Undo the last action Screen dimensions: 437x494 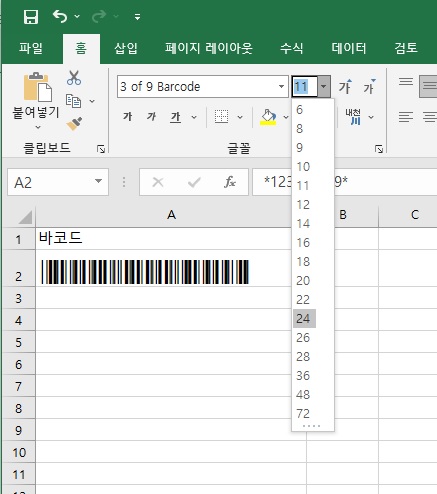pyautogui.click(x=60, y=16)
